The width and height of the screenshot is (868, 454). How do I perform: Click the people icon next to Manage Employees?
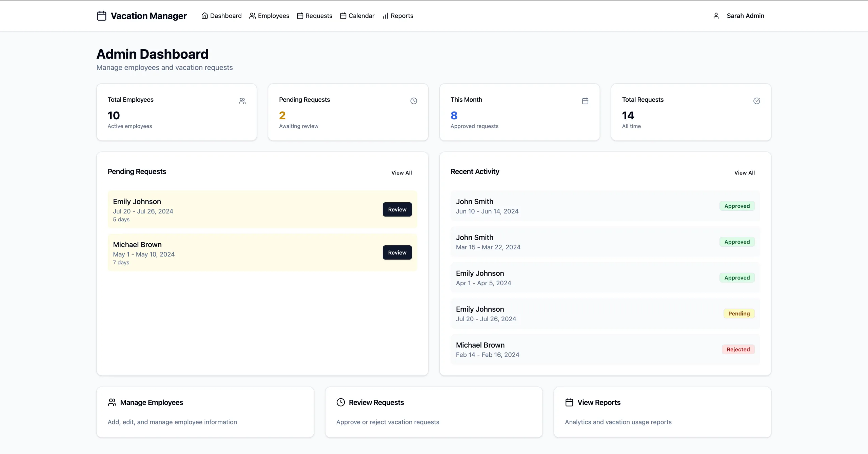coord(112,402)
